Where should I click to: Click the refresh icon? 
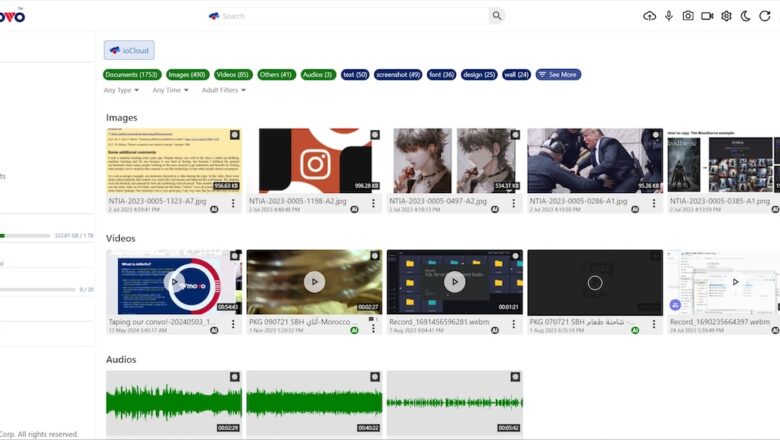pos(765,16)
